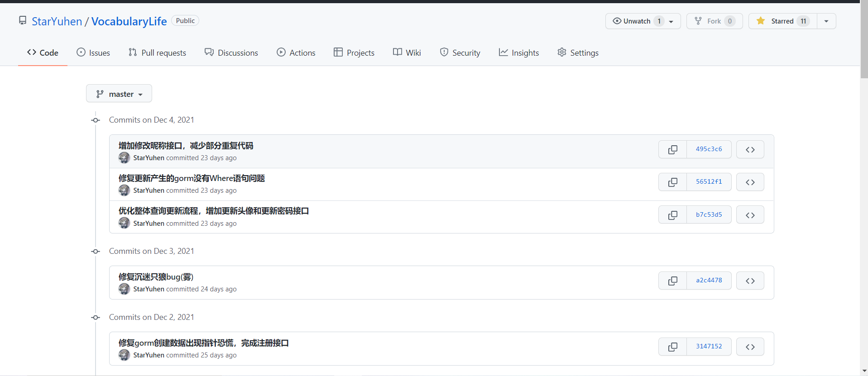The height and width of the screenshot is (376, 868).
Task: Open commit hash link b7c53d5
Action: tap(709, 215)
